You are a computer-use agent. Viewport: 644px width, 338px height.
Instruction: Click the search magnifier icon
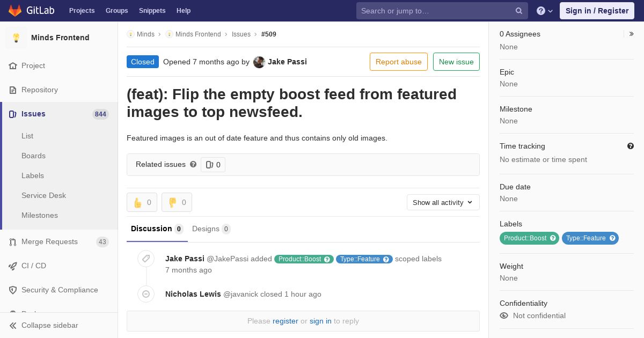point(519,11)
